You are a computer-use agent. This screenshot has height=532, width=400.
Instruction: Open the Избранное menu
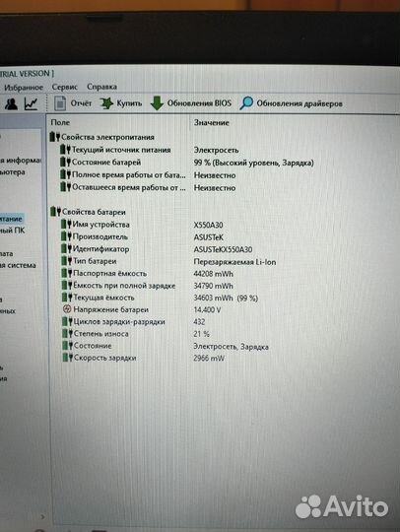pyautogui.click(x=23, y=88)
